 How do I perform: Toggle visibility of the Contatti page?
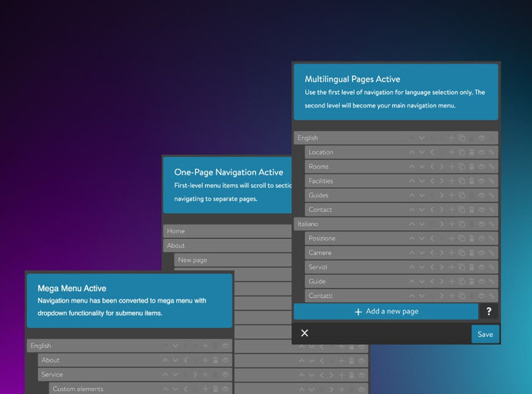(x=481, y=296)
